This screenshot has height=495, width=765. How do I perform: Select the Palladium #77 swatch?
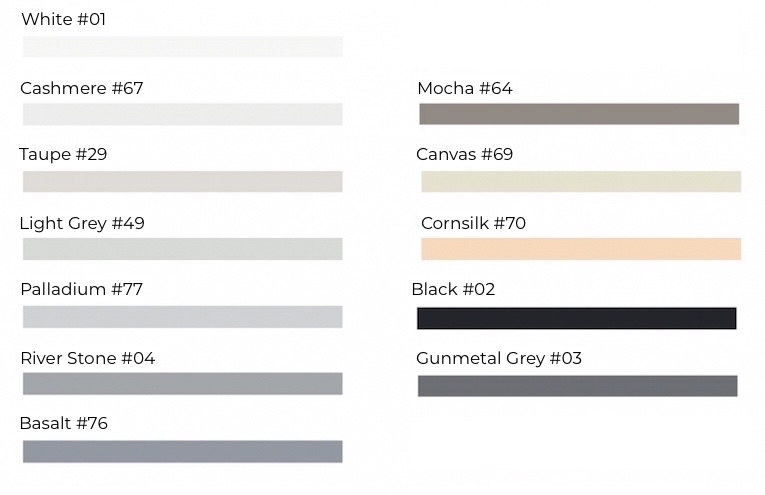click(x=182, y=317)
